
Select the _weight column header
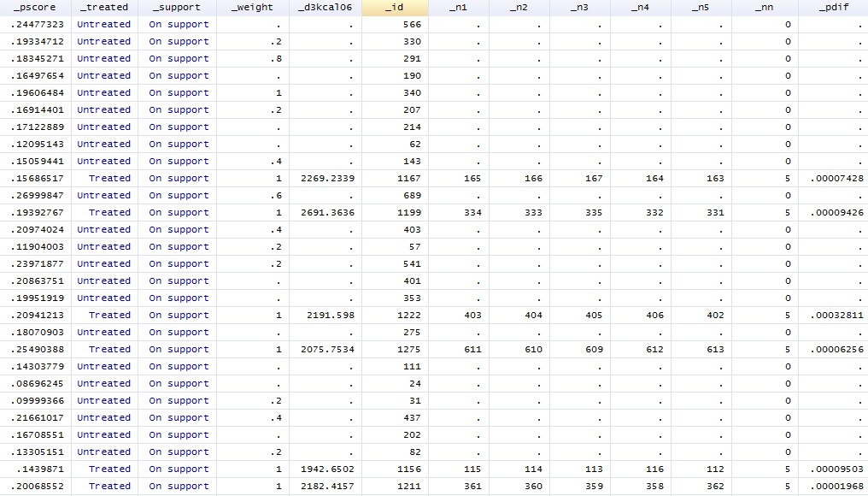252,8
